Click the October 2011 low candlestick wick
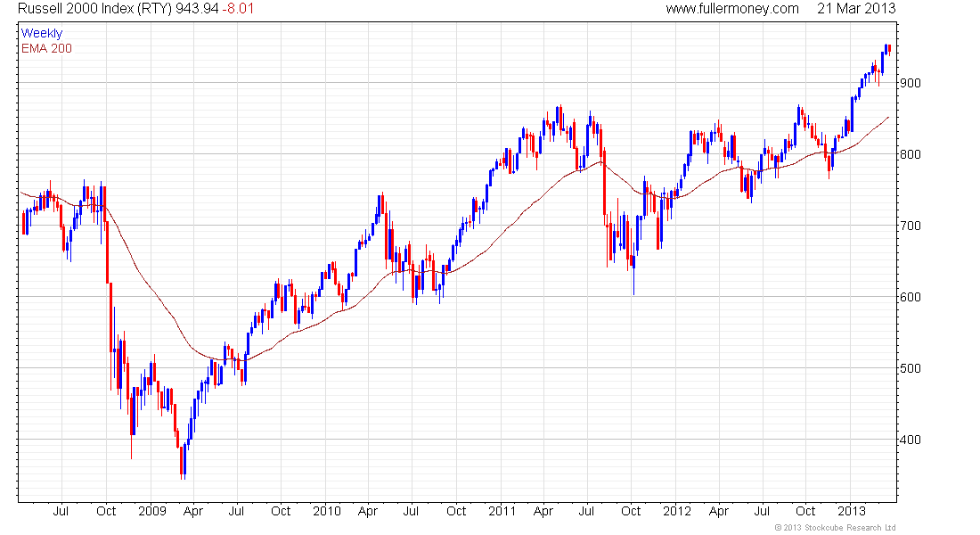The height and width of the screenshot is (535, 980). click(633, 282)
